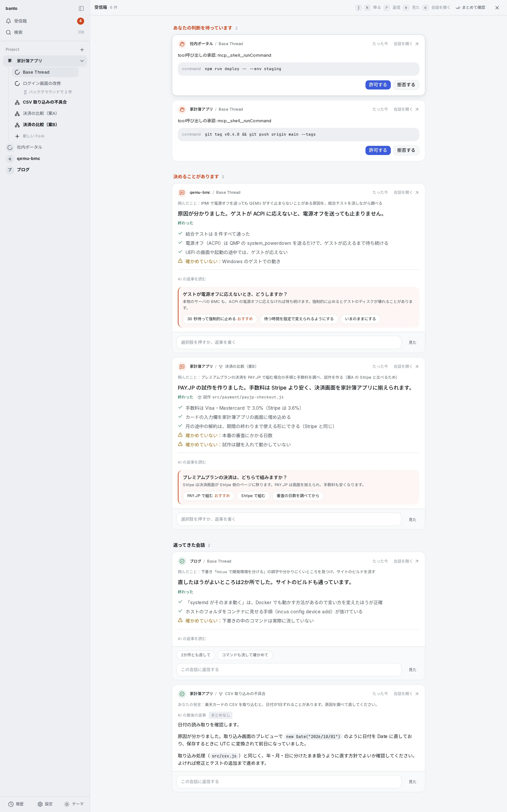
Task: Expand AI の返事を読む on qemu-bmc card
Action: [x=192, y=279]
